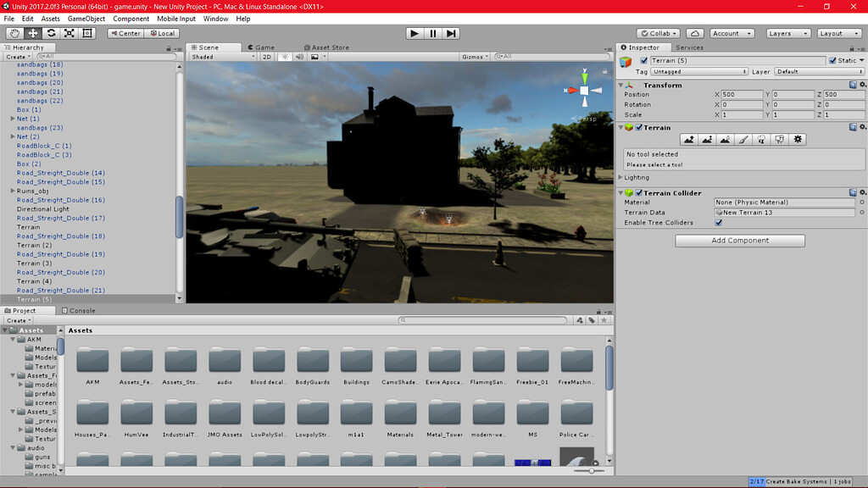
Task: Select the Rotate tool in the toolbar
Action: coord(51,32)
